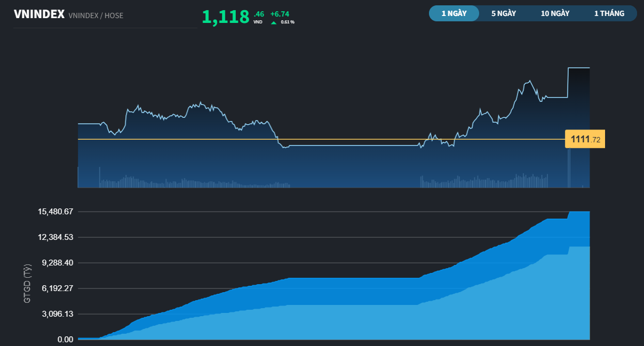The width and height of the screenshot is (644, 346).
Task: Select the "10 NGÀY" time range
Action: point(555,13)
